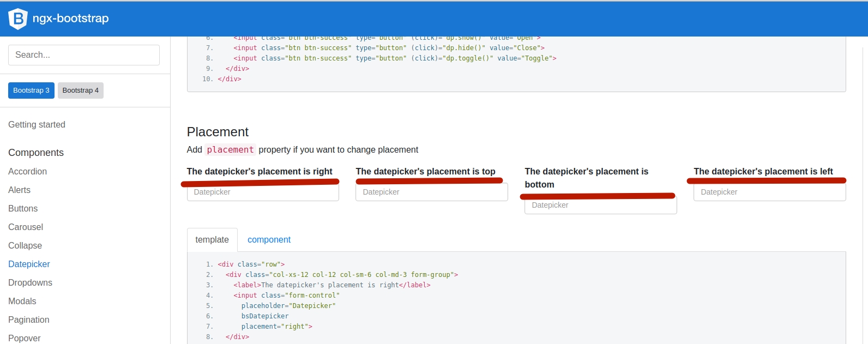868x344 pixels.
Task: Open the Getting started page
Action: coord(37,125)
